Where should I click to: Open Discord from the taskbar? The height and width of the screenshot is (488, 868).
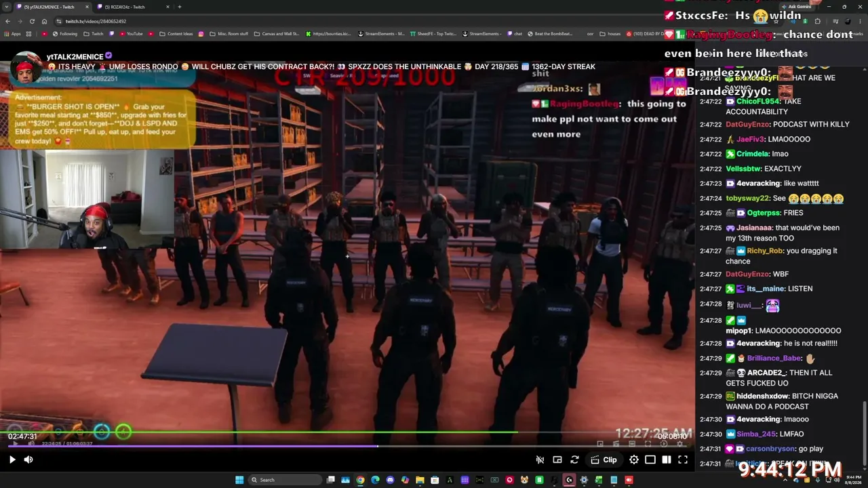click(390, 480)
